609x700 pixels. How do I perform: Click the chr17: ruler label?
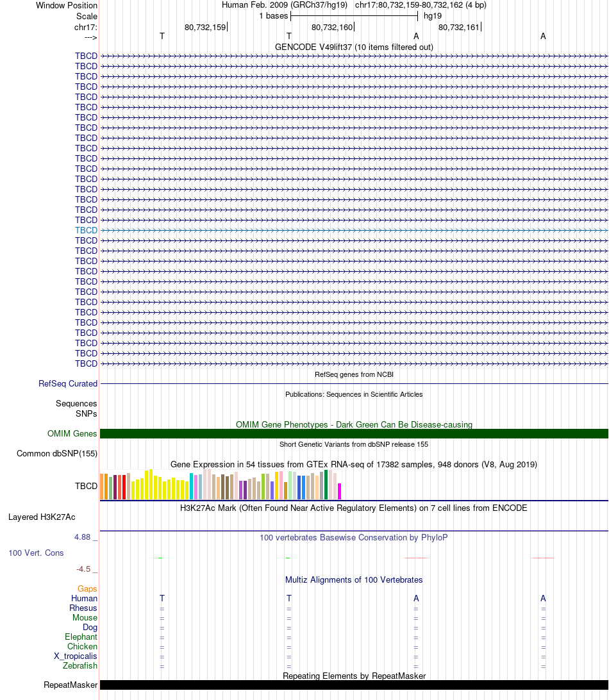pos(86,27)
